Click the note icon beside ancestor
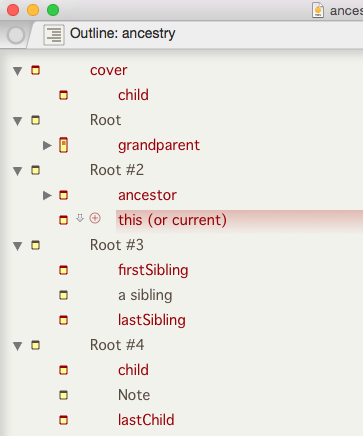 [64, 195]
